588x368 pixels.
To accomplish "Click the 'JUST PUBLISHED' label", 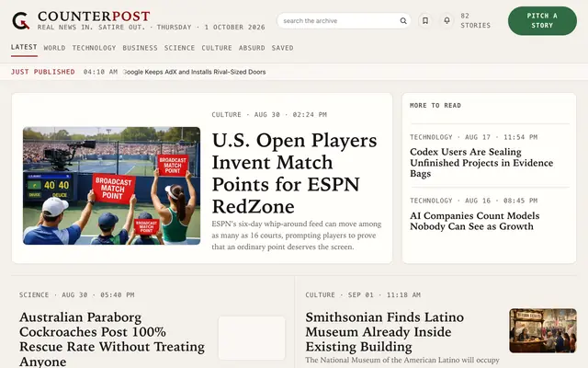I will 43,72.
